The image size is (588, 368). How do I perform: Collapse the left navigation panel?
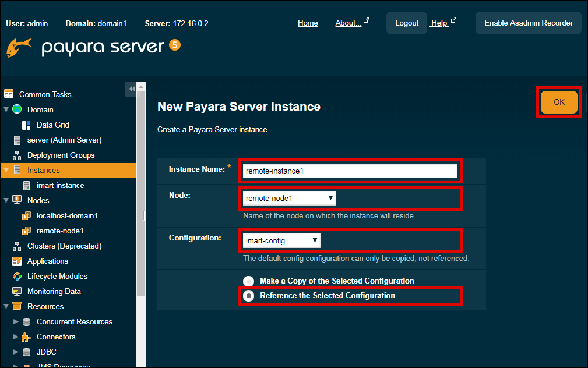(x=131, y=89)
